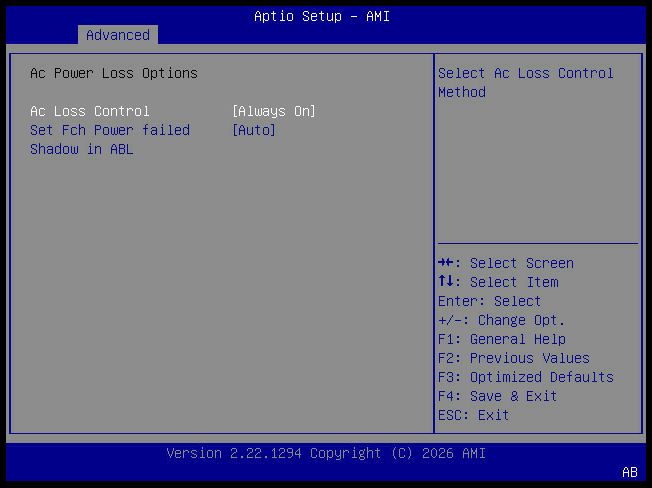This screenshot has width=652, height=488.
Task: Open the [Auto] value dropdown
Action: click(x=254, y=130)
